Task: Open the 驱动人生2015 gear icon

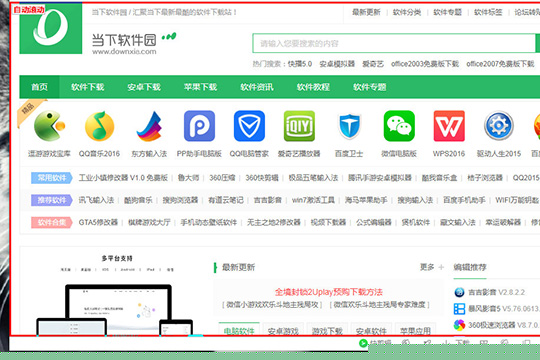Action: pyautogui.click(x=499, y=126)
